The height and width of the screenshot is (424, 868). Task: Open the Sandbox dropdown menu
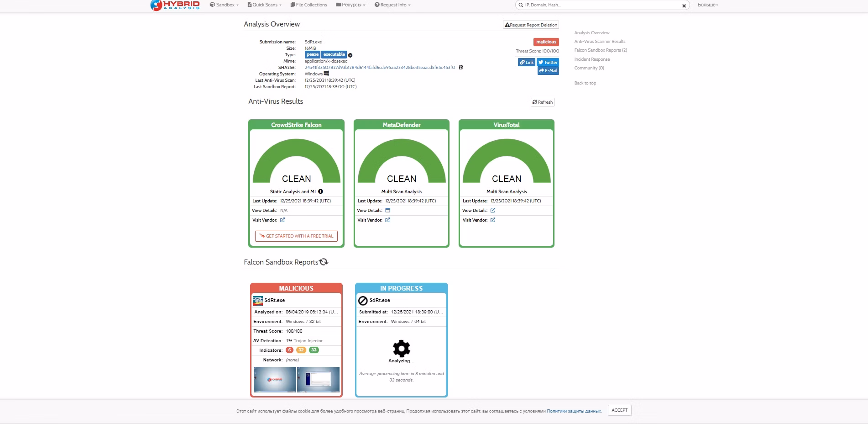pos(224,5)
